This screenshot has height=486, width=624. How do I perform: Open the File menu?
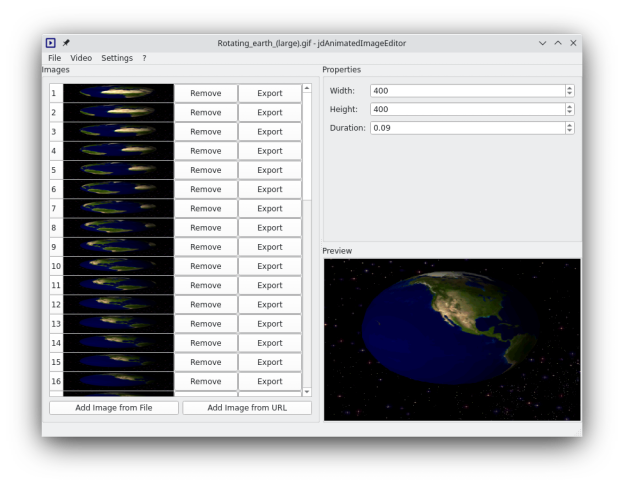click(55, 58)
